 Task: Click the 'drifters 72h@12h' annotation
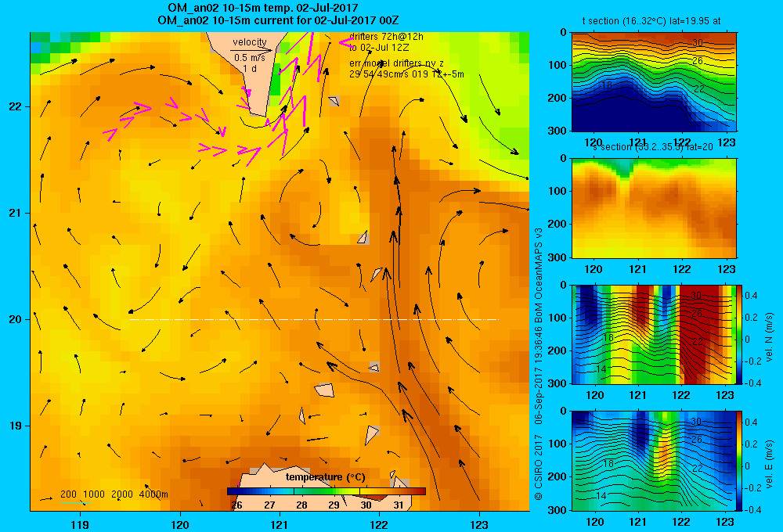point(386,37)
